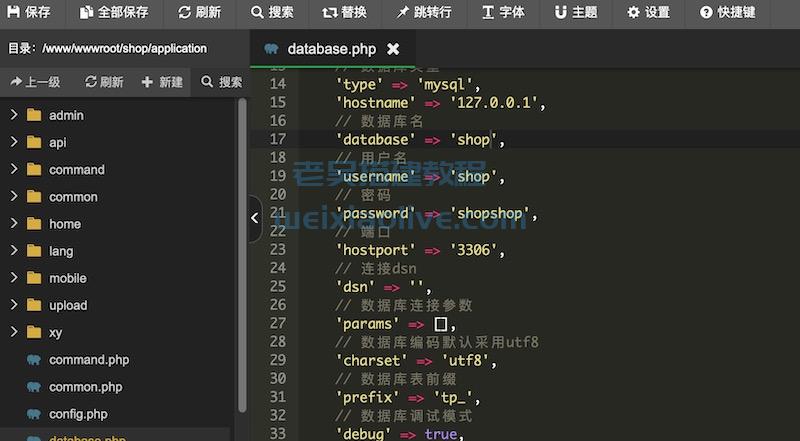The height and width of the screenshot is (441, 800).
Task: Click 全部保存 to save all files
Action: click(114, 12)
